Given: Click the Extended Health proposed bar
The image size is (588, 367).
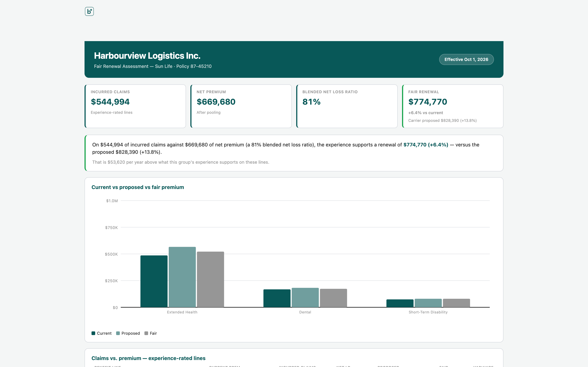Looking at the screenshot, I should (x=182, y=277).
